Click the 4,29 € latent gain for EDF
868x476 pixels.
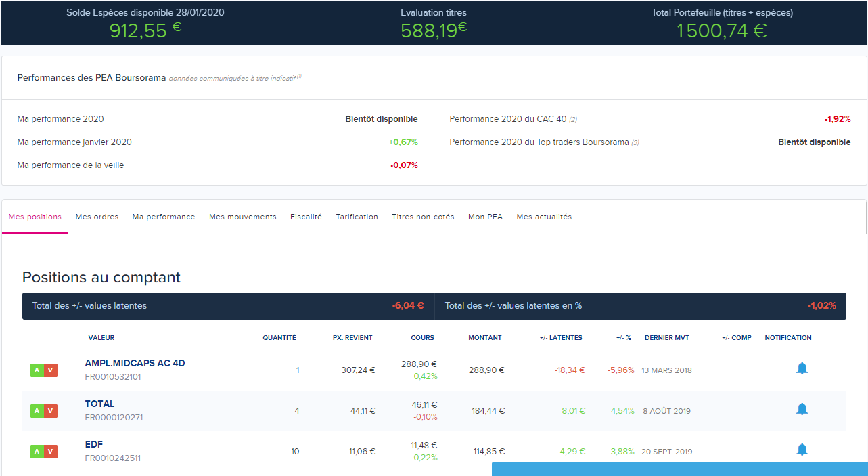pos(572,452)
